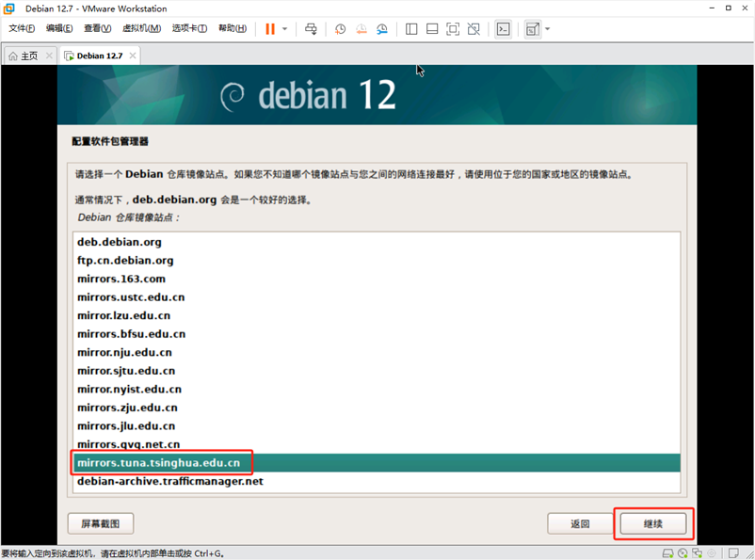Select debian-archive.trafficmanager.net mirror
This screenshot has height=560, width=755.
click(x=377, y=481)
